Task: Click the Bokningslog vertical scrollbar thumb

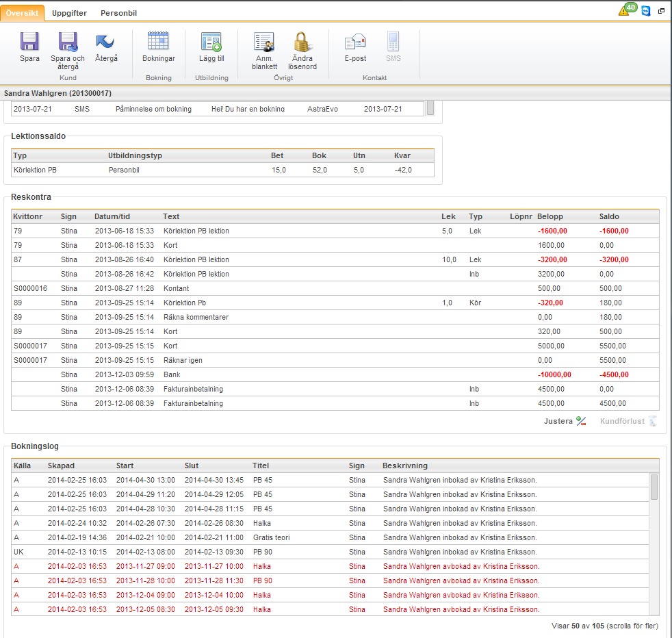Action: pos(654,487)
